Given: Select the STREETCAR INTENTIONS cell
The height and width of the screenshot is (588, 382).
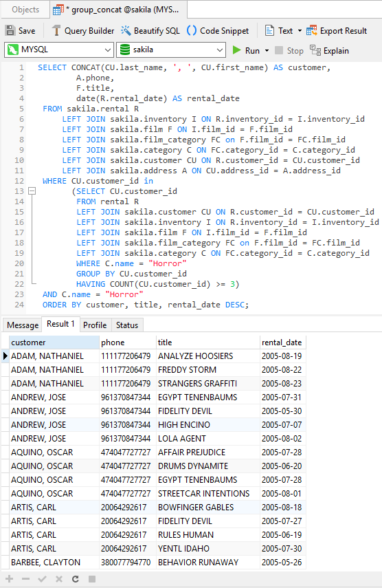Looking at the screenshot, I should (x=208, y=494).
